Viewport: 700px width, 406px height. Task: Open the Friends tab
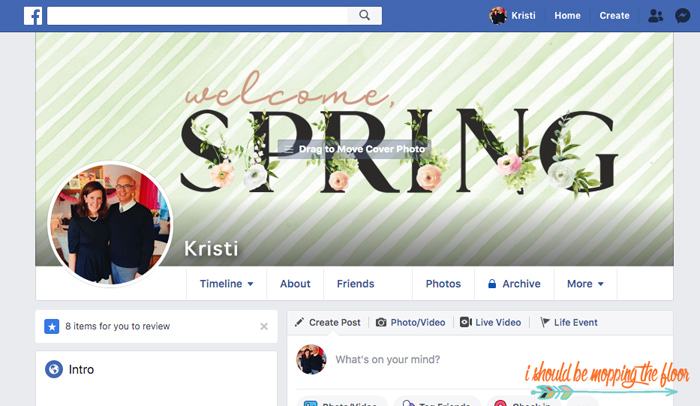[x=355, y=284]
